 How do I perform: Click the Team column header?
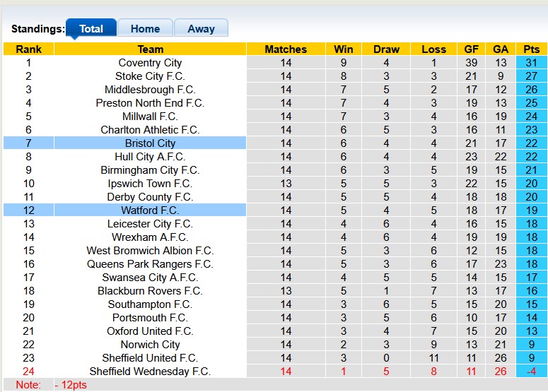pyautogui.click(x=150, y=49)
